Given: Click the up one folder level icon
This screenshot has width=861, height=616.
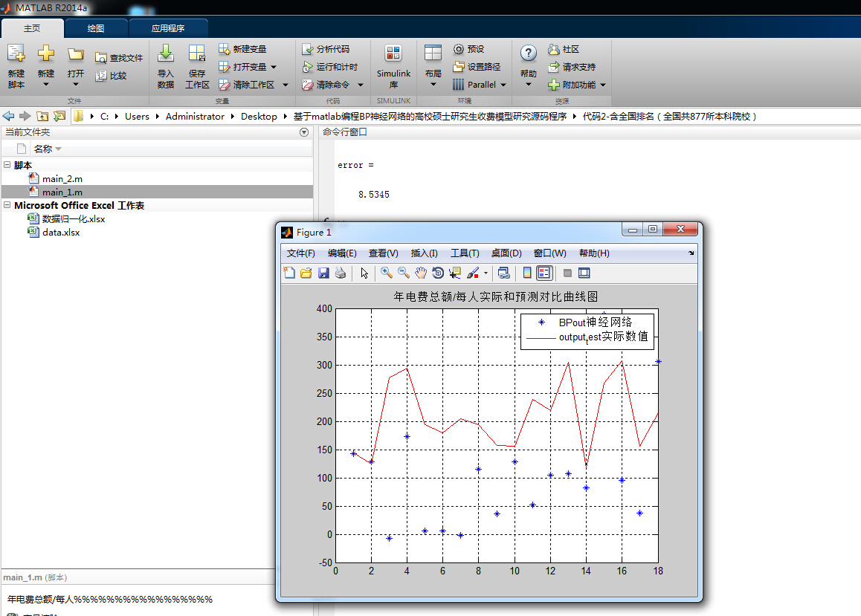Looking at the screenshot, I should point(42,116).
